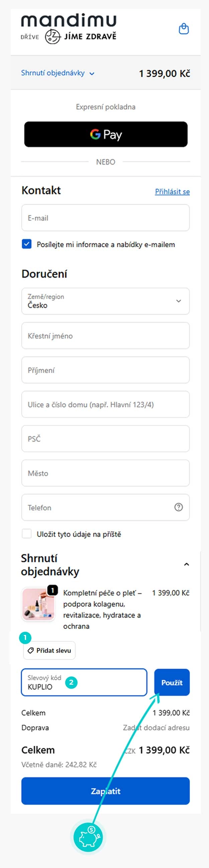The width and height of the screenshot is (209, 868).
Task: Enable Uložit tyto údaje na příště
Action: pos(27,534)
